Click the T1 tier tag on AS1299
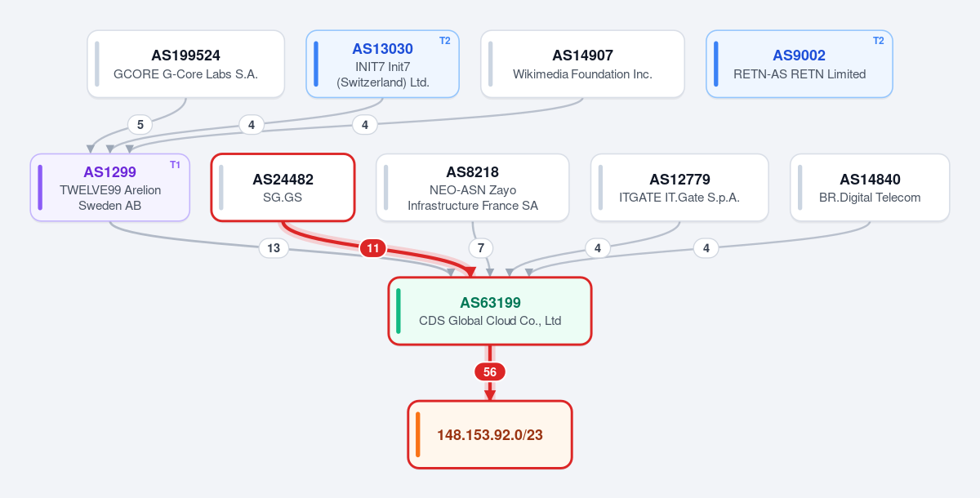 175,165
